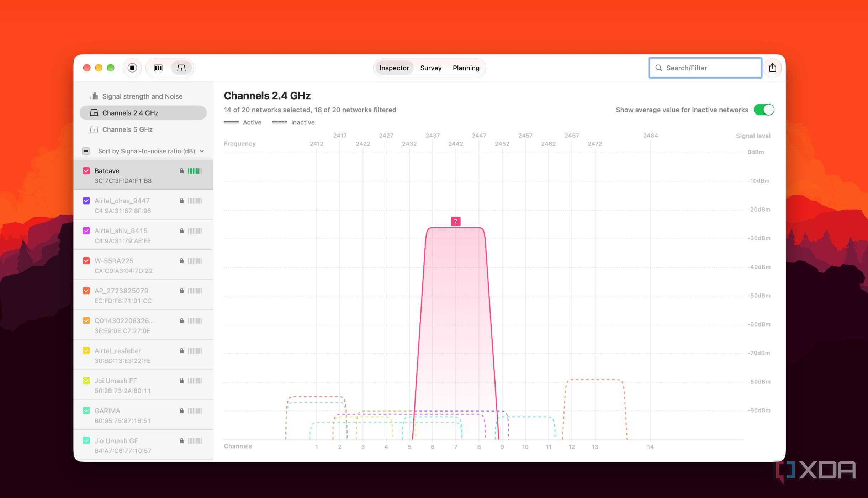
Task: Open Signal strength and Noise view
Action: pos(143,96)
